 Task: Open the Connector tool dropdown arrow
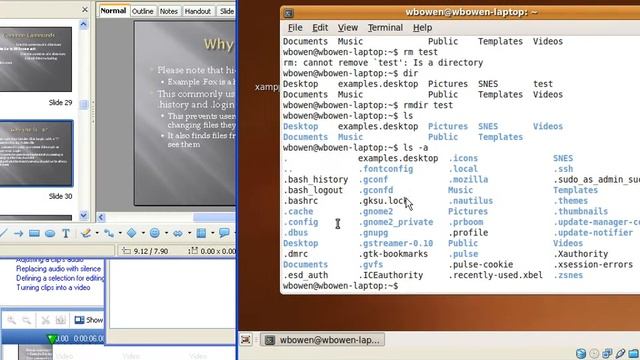[120, 233]
